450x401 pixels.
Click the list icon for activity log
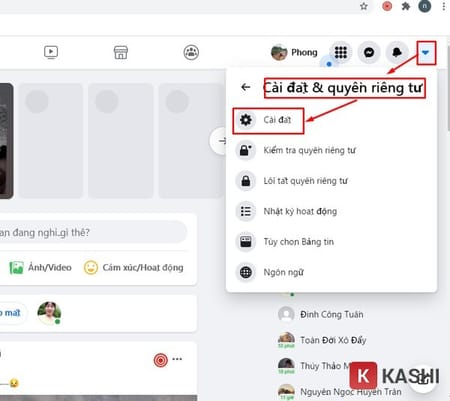(x=246, y=211)
